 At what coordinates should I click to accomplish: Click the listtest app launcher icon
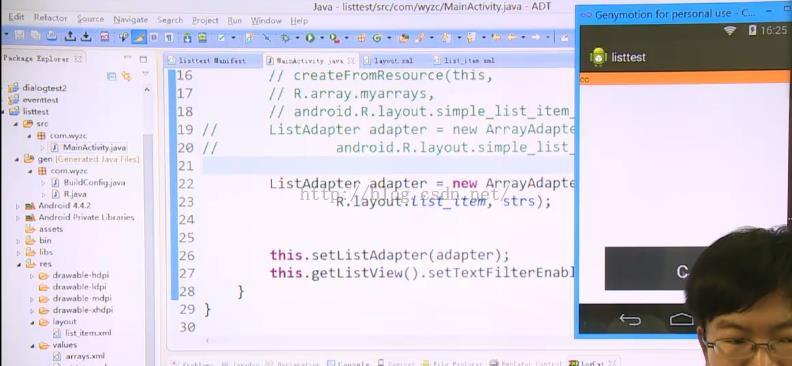point(598,57)
